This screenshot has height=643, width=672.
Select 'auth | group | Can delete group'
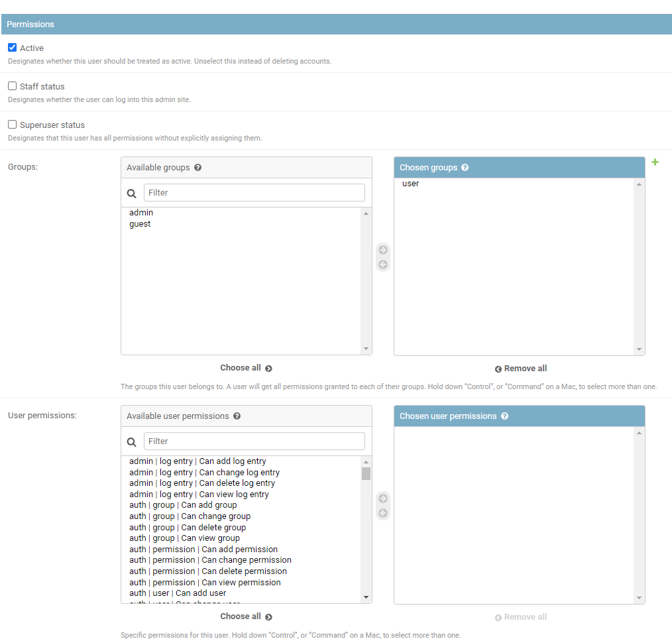pyautogui.click(x=241, y=527)
